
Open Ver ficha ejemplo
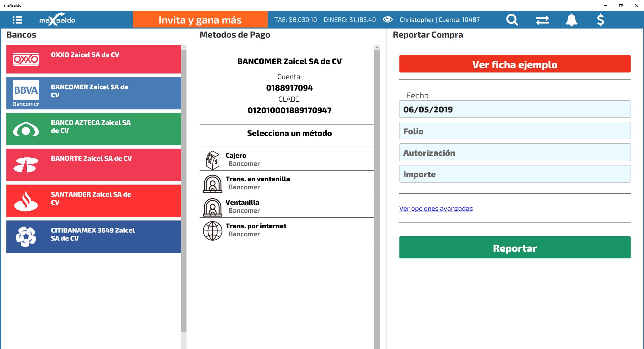point(515,64)
